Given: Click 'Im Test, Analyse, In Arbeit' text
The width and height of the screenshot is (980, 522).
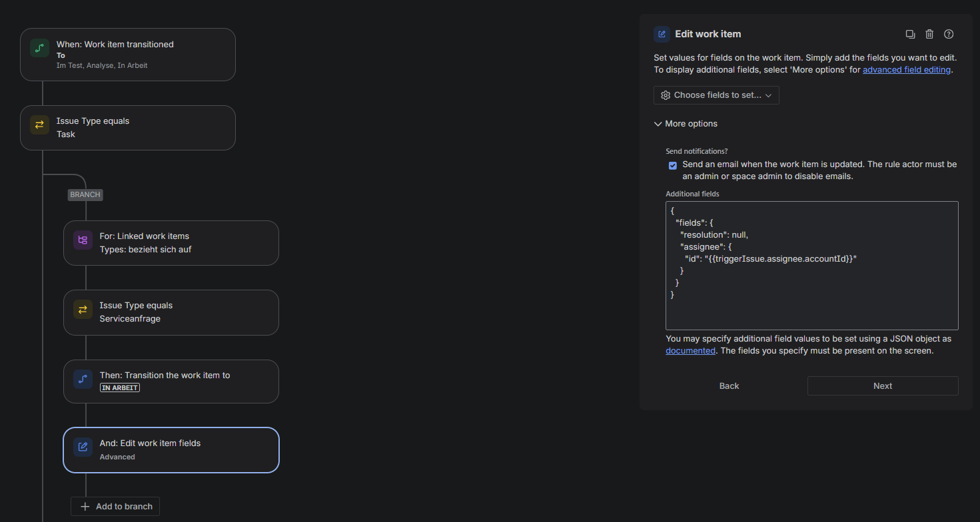Looking at the screenshot, I should pos(102,65).
